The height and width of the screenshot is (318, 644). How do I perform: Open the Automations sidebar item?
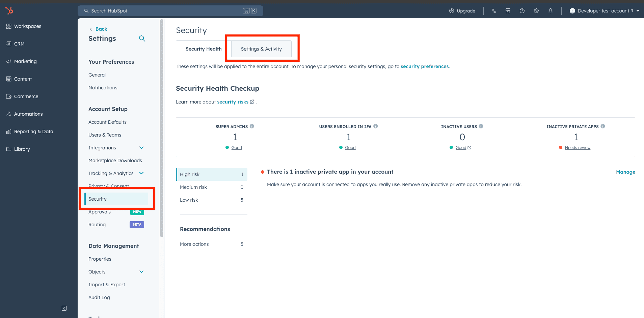28,114
